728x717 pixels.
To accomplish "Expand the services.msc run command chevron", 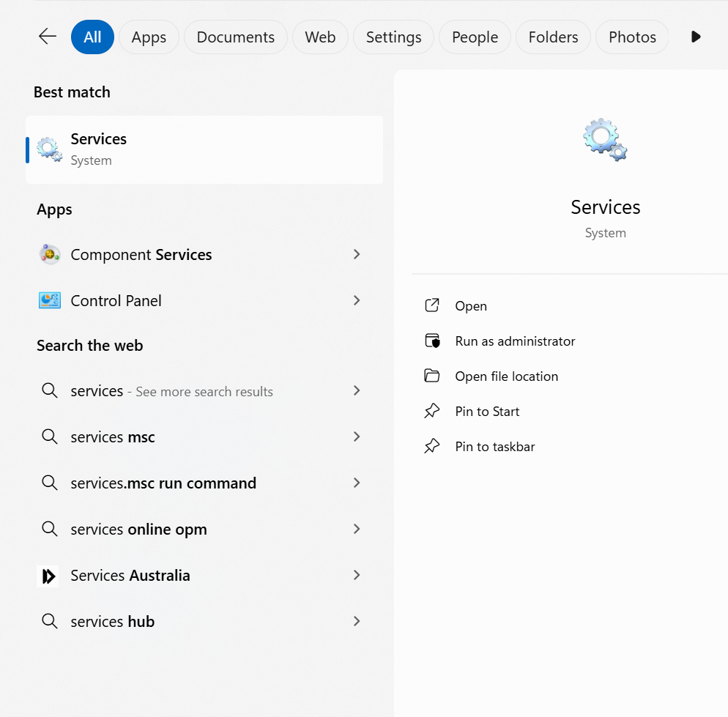I will pos(357,483).
